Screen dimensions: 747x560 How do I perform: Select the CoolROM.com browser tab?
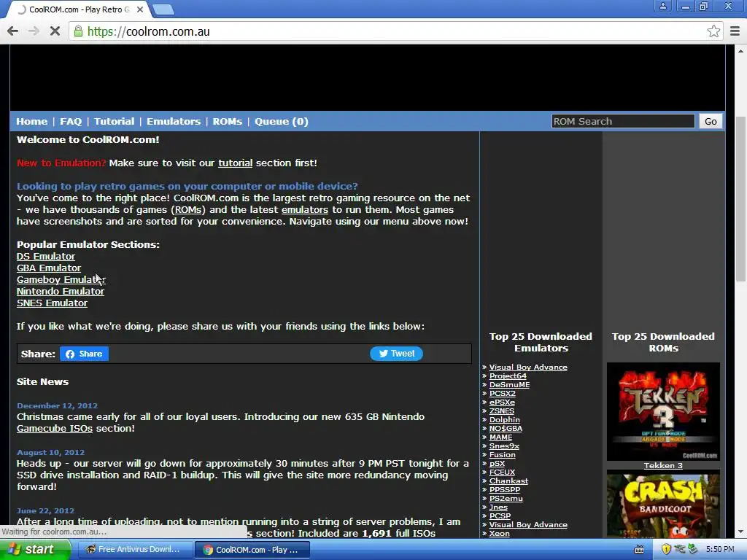pos(79,9)
